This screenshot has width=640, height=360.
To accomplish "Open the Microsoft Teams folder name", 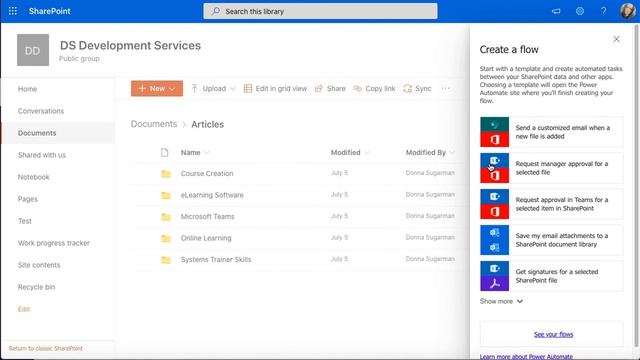I will point(207,217).
